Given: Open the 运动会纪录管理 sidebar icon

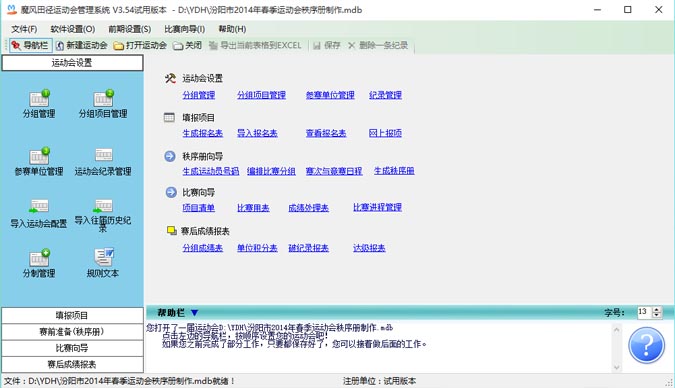Looking at the screenshot, I should (x=103, y=155).
